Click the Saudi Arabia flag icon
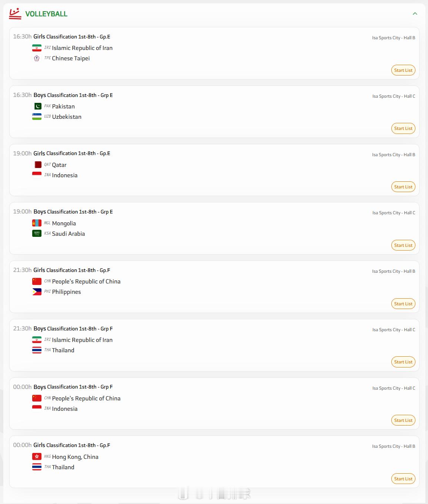Screen dimensions: 428x504 pyautogui.click(x=37, y=234)
